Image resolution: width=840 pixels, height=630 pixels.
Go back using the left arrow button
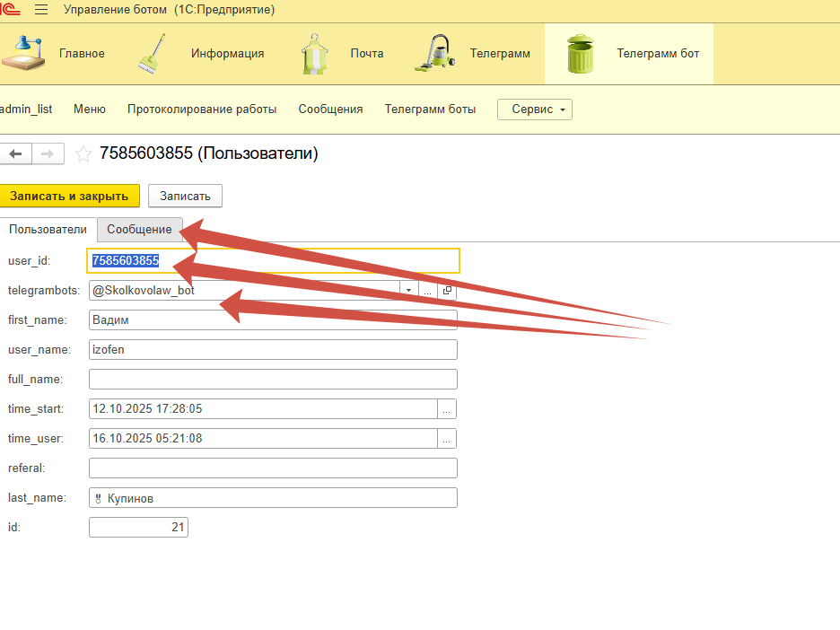tap(15, 153)
